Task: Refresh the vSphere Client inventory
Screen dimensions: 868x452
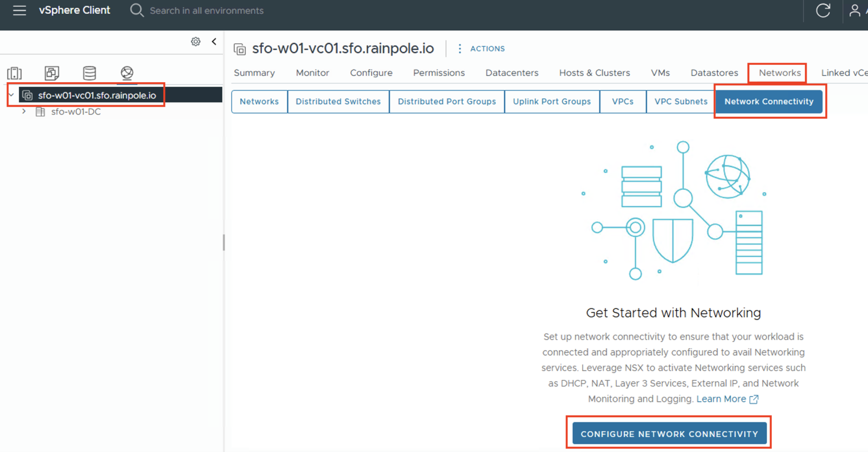Action: [823, 11]
